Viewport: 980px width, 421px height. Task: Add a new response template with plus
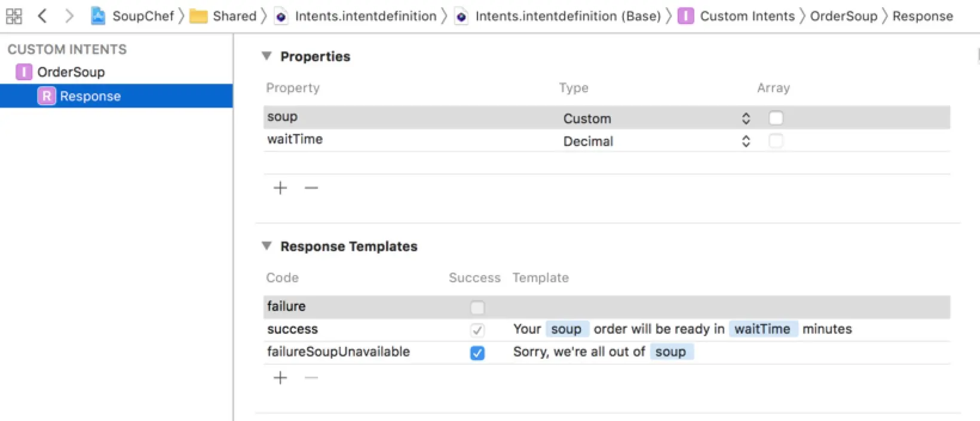coord(280,377)
